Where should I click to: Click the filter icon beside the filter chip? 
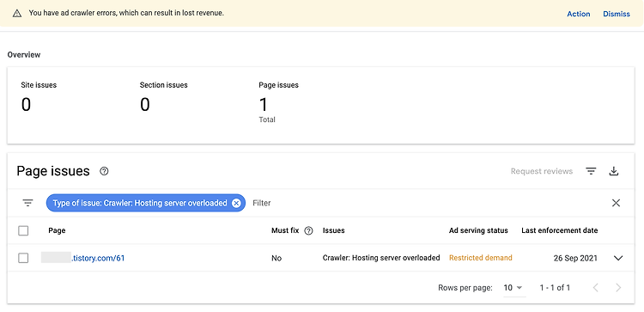28,203
